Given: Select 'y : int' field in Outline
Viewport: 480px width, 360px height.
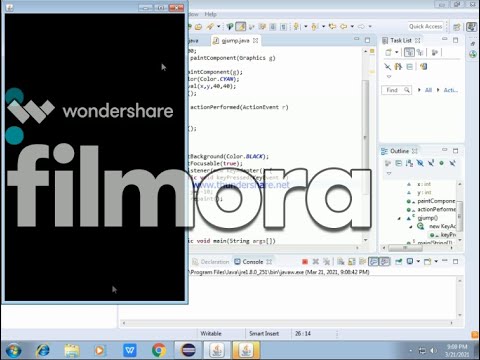Looking at the screenshot, I should pyautogui.click(x=424, y=192).
